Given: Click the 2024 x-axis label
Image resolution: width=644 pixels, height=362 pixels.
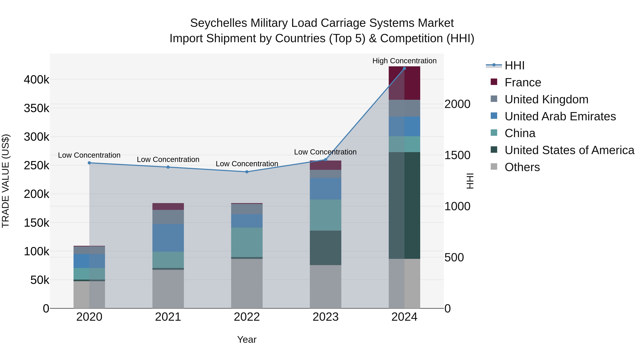Looking at the screenshot, I should click(x=404, y=317).
